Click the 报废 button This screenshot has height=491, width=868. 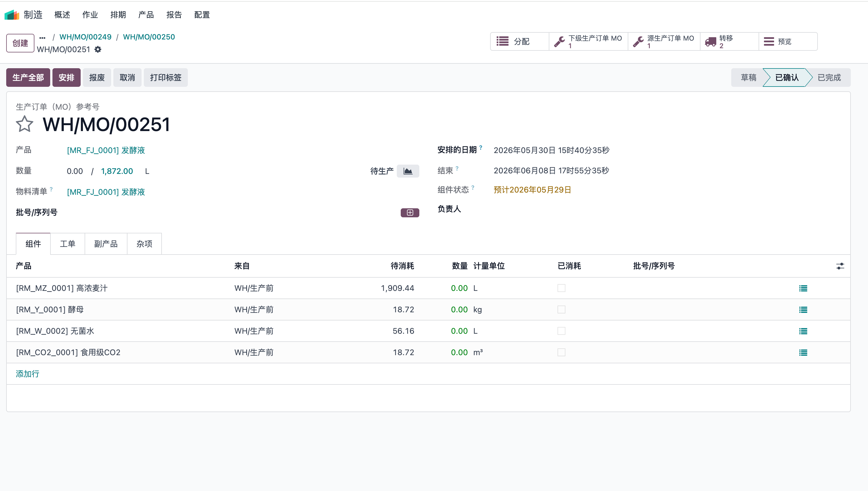[x=97, y=78]
